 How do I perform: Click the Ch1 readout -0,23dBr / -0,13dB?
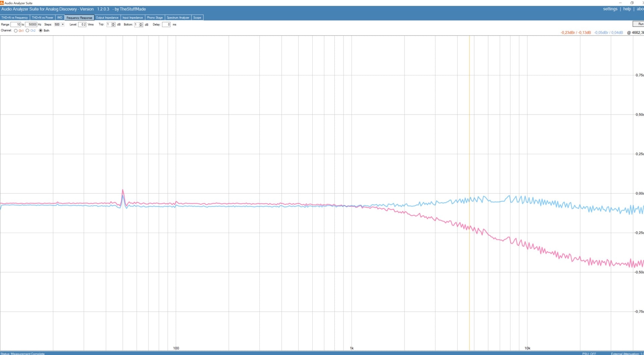coord(576,33)
